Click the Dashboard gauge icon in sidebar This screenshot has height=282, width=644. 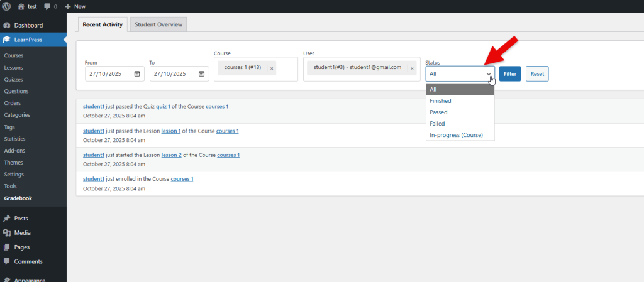(x=7, y=26)
